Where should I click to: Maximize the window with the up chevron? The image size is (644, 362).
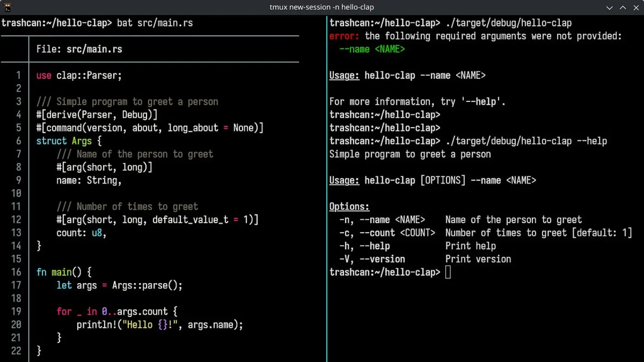coord(623,8)
